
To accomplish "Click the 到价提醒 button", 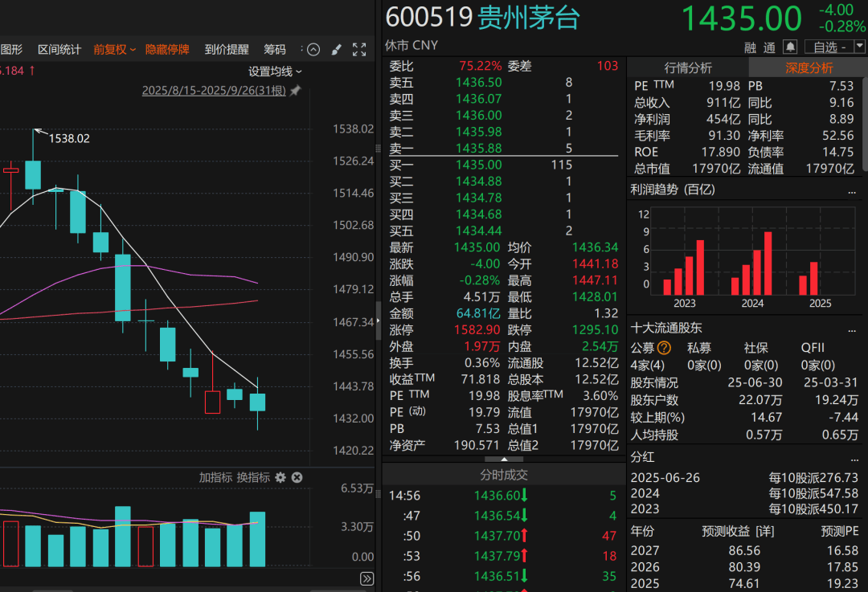I will (x=226, y=49).
